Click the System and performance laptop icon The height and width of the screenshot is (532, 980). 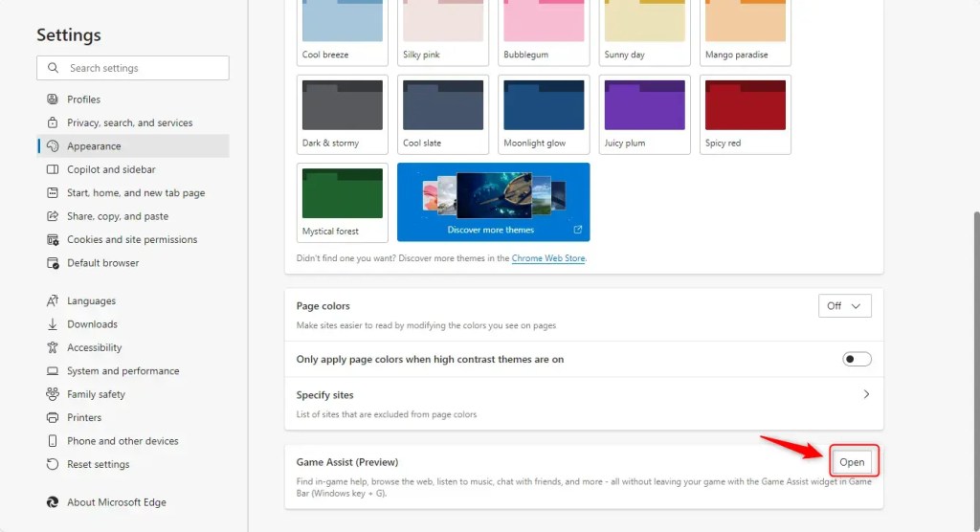(53, 370)
